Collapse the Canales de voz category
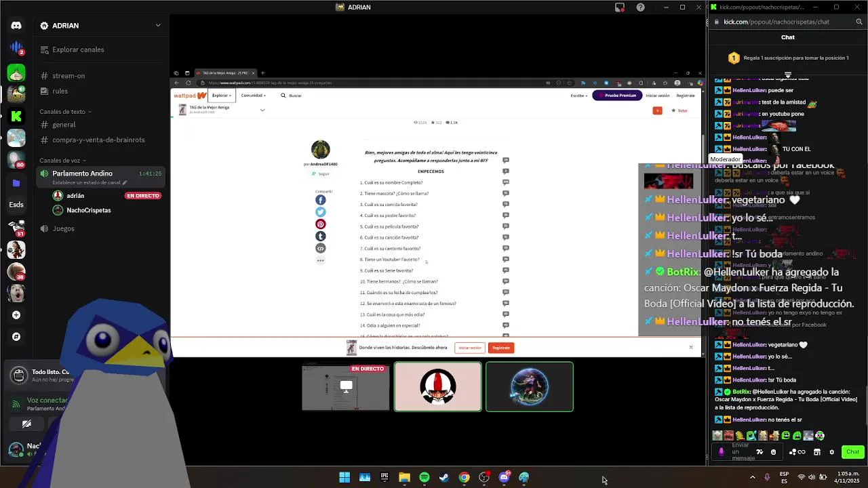The image size is (868, 488). [63, 161]
